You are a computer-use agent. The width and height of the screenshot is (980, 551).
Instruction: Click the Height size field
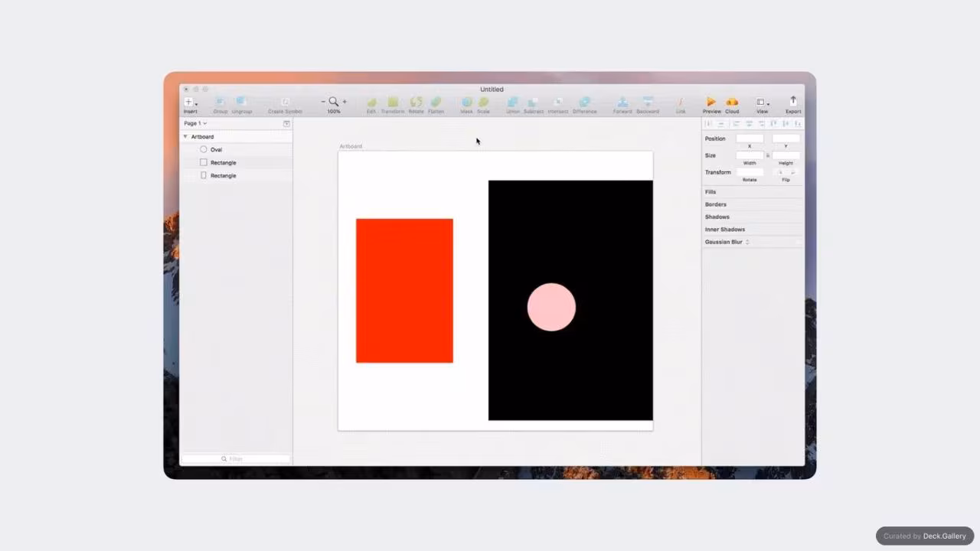click(786, 155)
